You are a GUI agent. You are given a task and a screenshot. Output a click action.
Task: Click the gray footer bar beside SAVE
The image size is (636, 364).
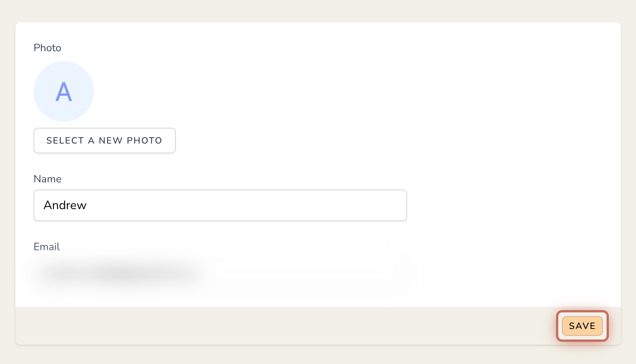pyautogui.click(x=283, y=326)
